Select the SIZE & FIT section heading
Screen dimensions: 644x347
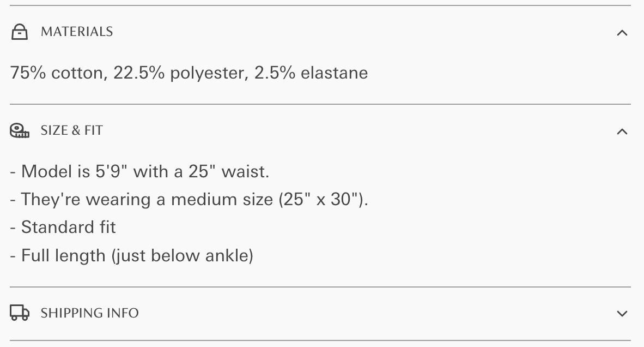click(71, 130)
